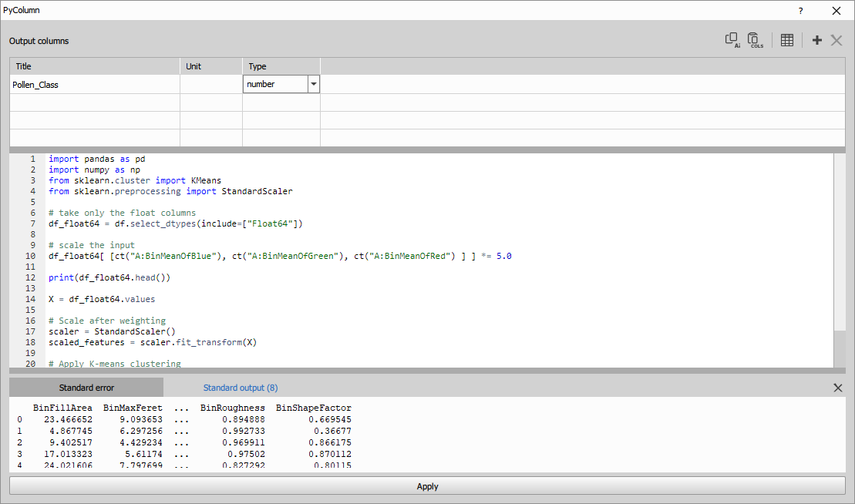Click the empty second row Title cell
The width and height of the screenshot is (855, 504).
click(93, 102)
